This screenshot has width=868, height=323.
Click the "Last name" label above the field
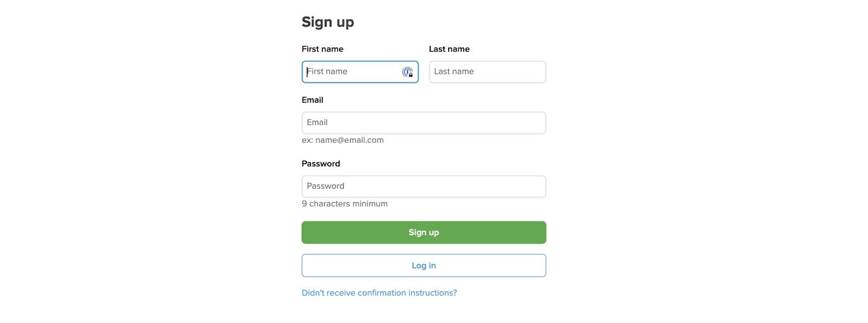449,49
